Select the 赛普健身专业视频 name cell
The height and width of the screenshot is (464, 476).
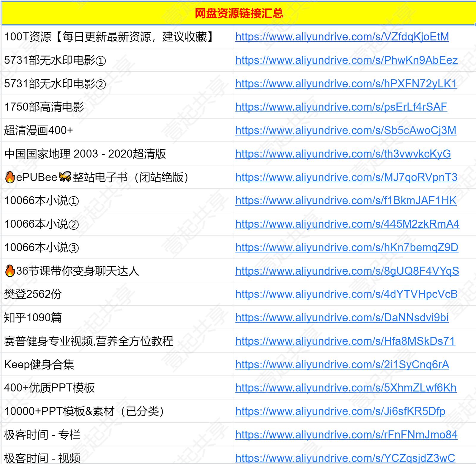tap(89, 341)
